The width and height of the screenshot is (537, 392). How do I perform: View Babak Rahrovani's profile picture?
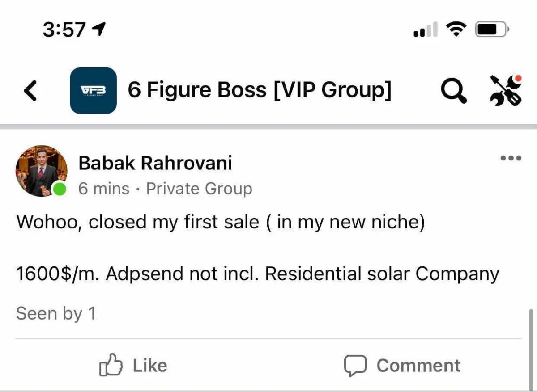point(41,171)
